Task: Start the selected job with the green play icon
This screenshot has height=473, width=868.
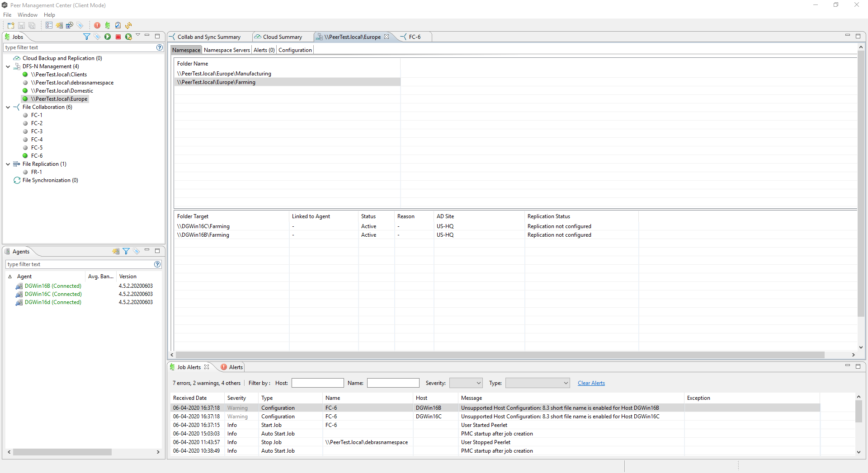Action: click(108, 37)
